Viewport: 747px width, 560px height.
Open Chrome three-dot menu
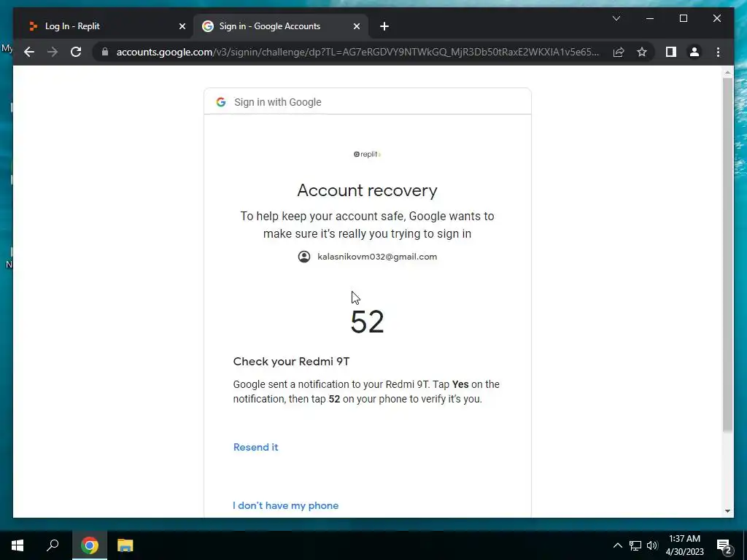click(718, 52)
